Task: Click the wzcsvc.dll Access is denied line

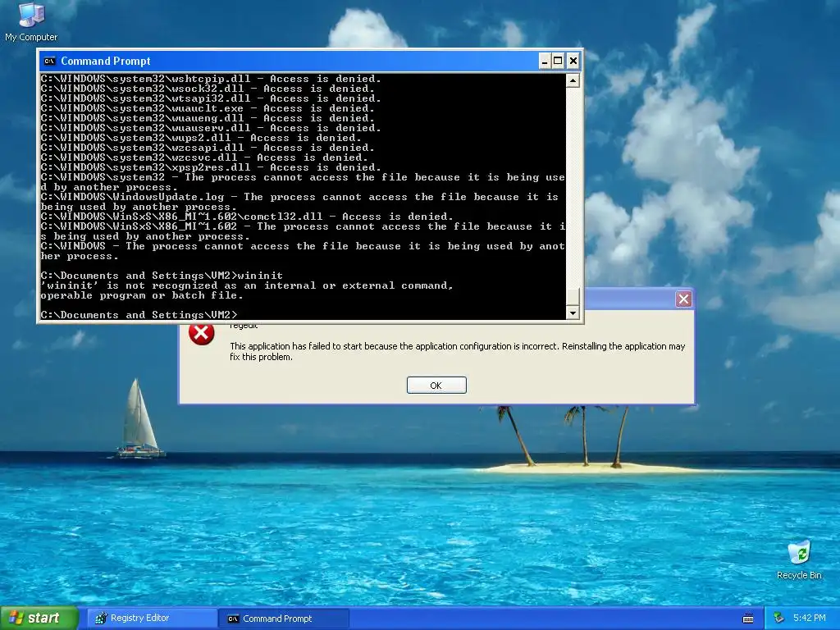Action: (x=204, y=157)
